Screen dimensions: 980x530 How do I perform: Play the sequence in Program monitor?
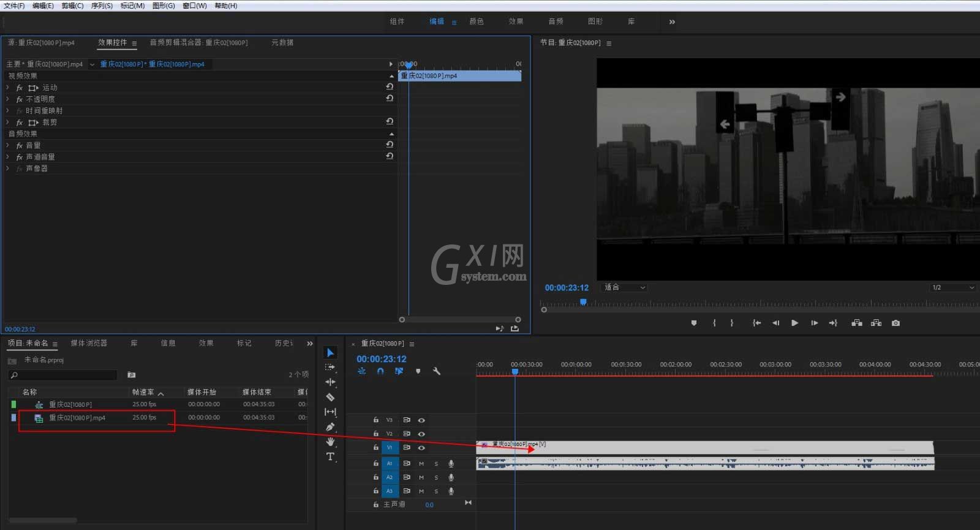794,323
